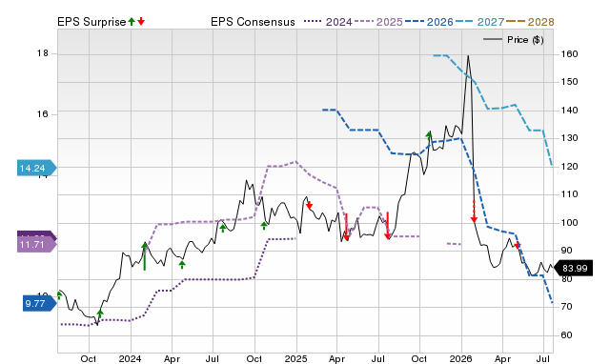Click the 16 label on left EPS axis
Viewport: 610px width, 364px height.
pyautogui.click(x=42, y=114)
